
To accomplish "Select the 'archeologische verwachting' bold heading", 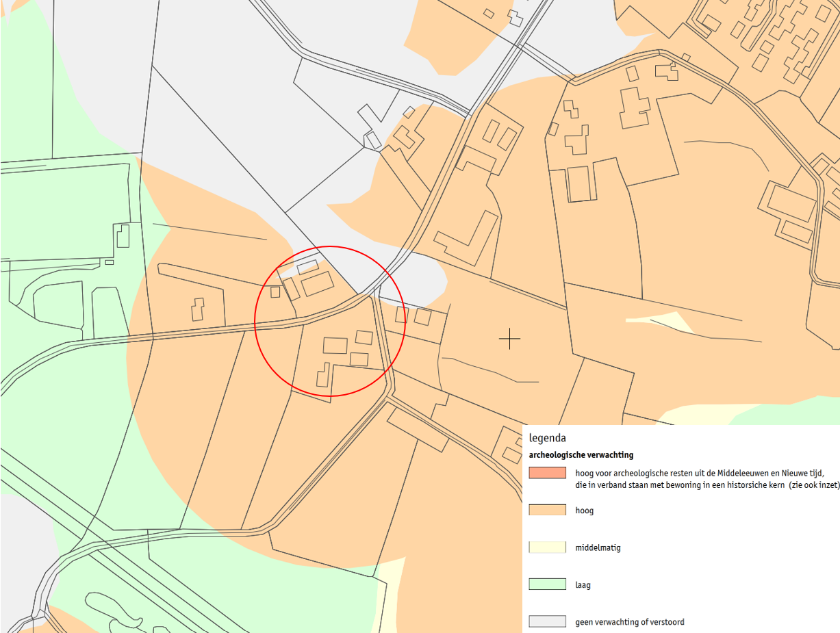I will pyautogui.click(x=581, y=454).
